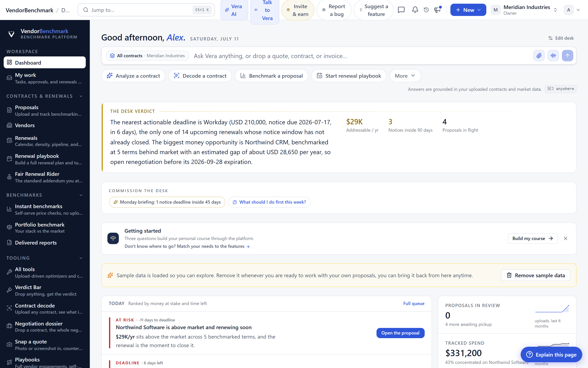
Task: Click Explain this page button
Action: (551, 355)
